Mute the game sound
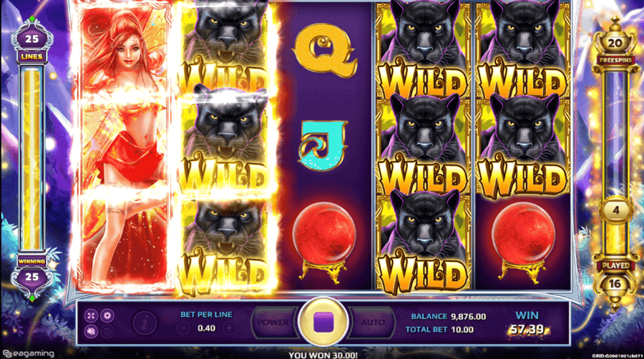The width and height of the screenshot is (644, 359). pos(91,331)
